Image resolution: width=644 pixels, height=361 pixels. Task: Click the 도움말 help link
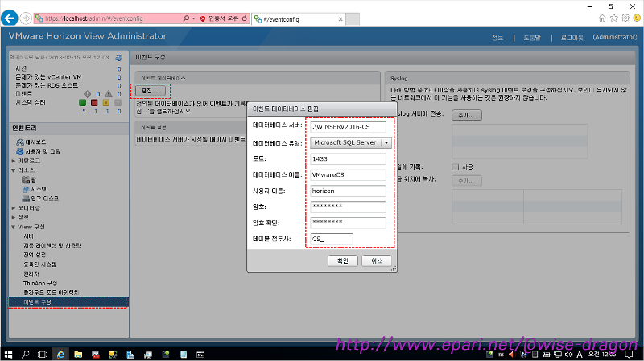(x=532, y=38)
